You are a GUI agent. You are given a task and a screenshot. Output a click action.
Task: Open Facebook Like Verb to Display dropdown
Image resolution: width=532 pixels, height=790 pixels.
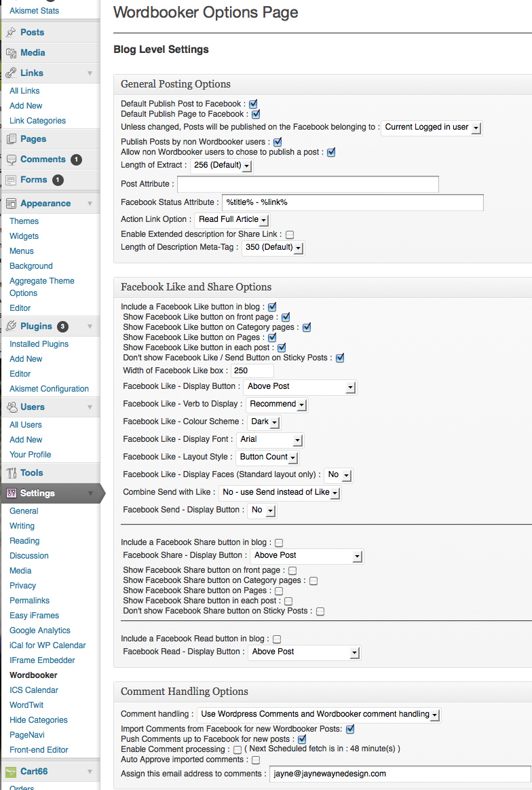[277, 405]
